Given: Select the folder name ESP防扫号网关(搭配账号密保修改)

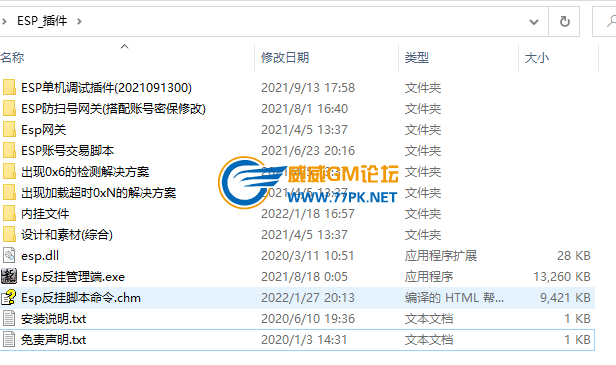Looking at the screenshot, I should pyautogui.click(x=113, y=108).
